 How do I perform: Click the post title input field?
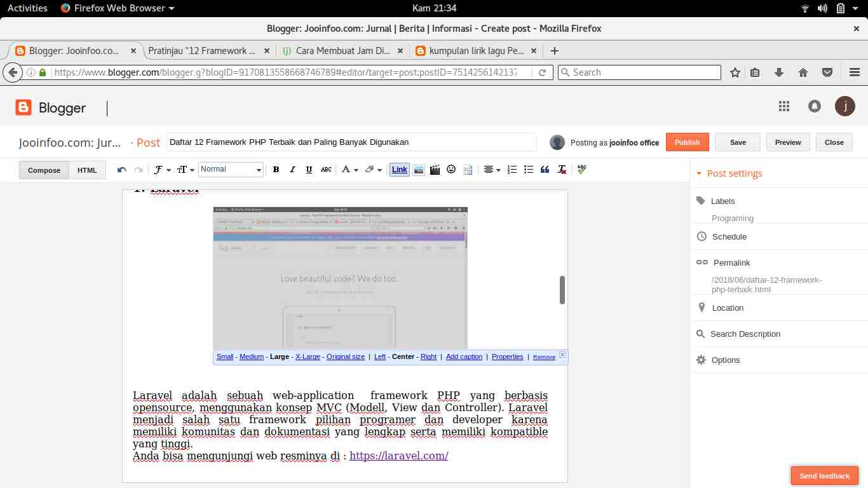351,142
